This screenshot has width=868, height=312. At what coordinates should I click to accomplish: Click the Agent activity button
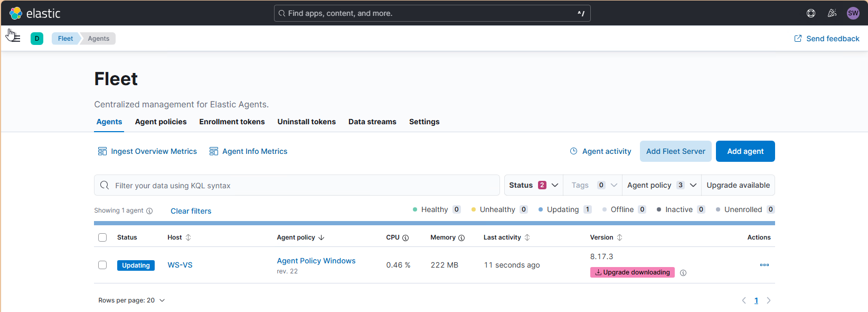(601, 151)
